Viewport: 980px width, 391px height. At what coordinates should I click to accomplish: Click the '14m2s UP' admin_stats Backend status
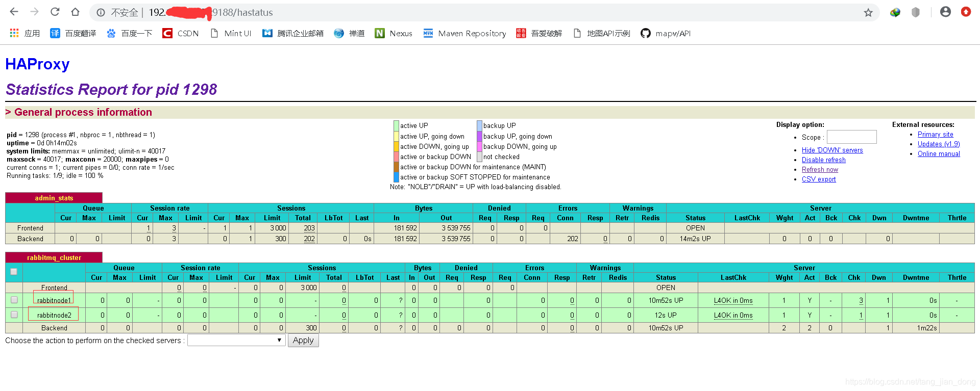click(x=695, y=239)
